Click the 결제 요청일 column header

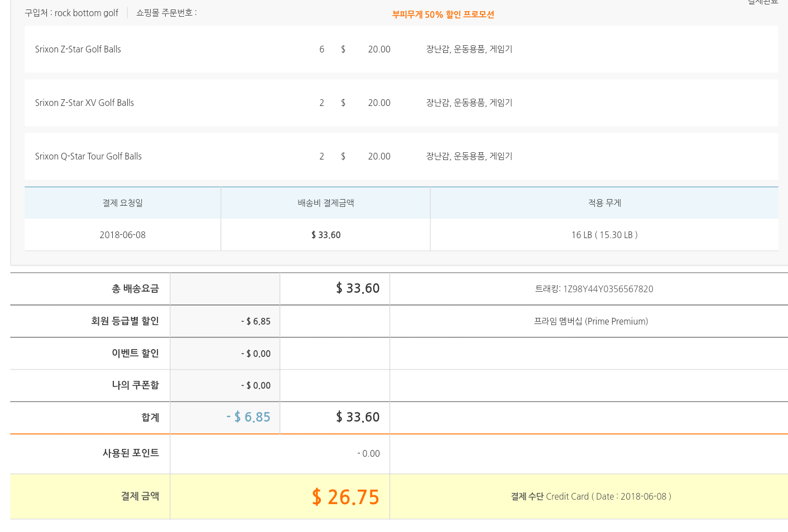123,203
